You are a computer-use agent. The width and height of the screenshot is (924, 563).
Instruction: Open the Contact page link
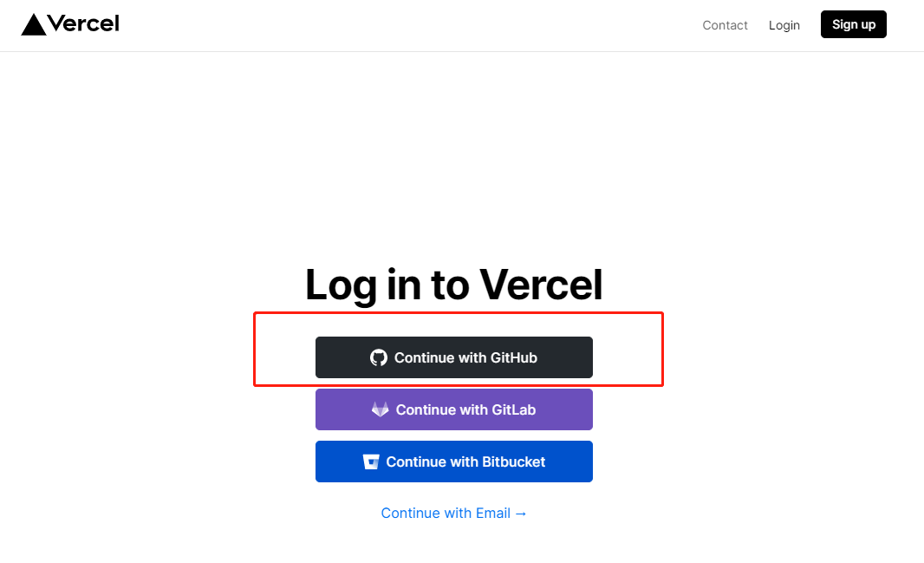click(725, 25)
